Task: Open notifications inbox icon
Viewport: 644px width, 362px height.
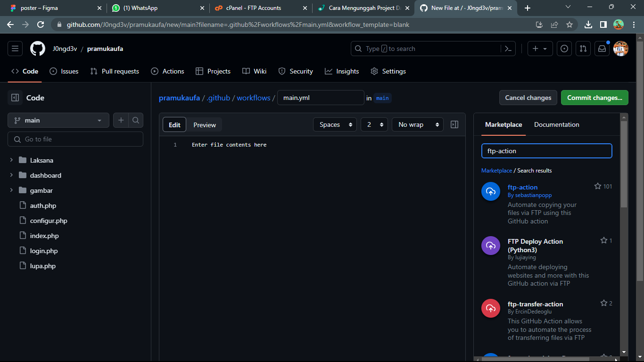Action: click(x=602, y=49)
